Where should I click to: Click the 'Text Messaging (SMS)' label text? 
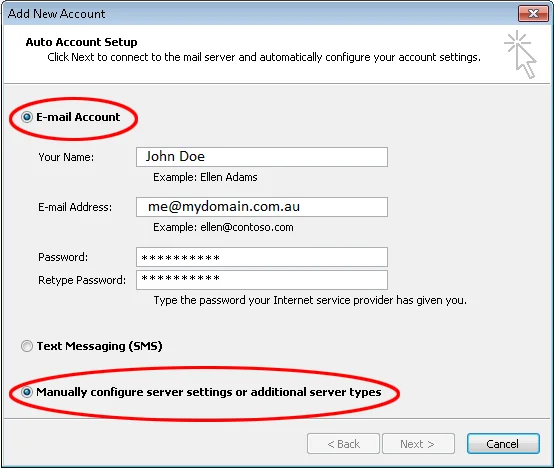click(99, 346)
